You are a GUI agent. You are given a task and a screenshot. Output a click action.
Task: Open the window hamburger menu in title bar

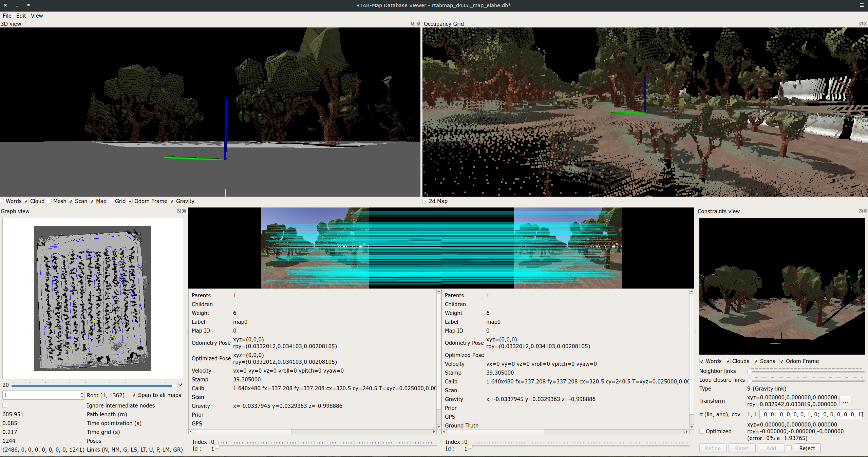click(x=862, y=5)
